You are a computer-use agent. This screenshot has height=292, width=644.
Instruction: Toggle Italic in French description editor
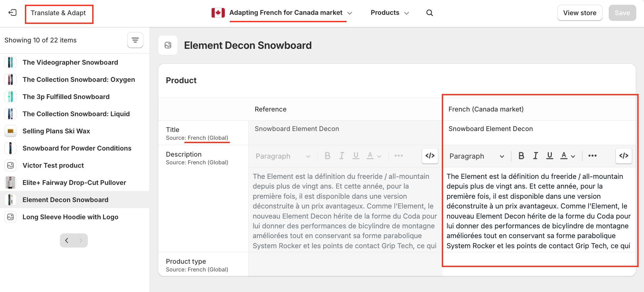pos(535,156)
